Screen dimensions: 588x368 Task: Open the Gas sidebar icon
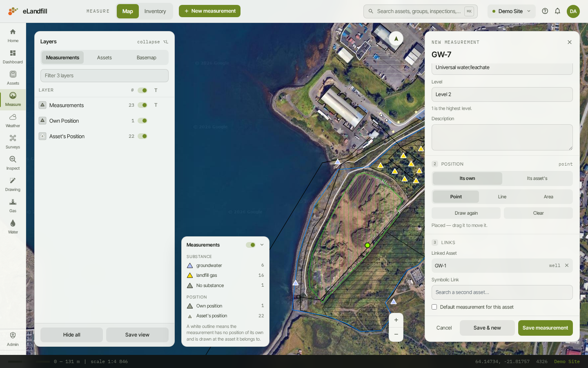(13, 206)
